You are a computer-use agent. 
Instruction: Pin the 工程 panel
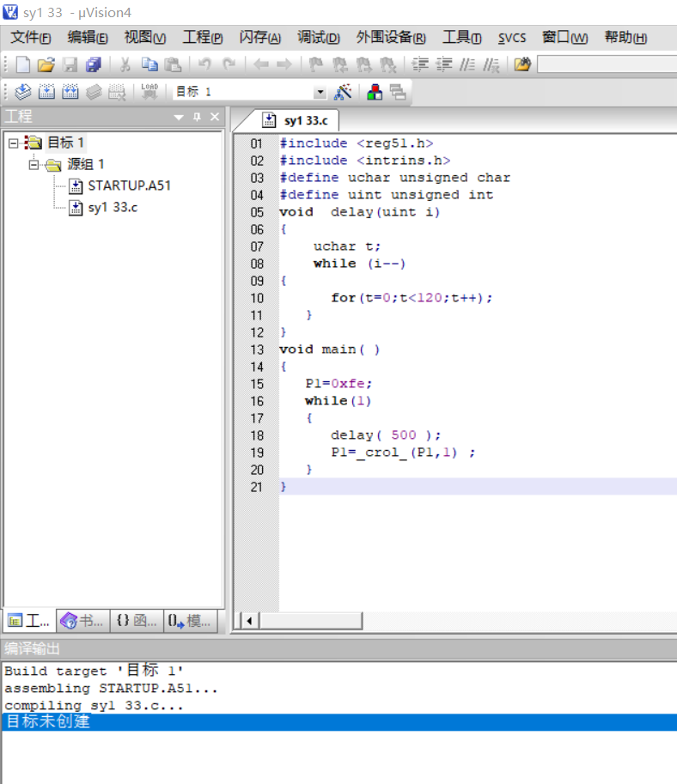pyautogui.click(x=197, y=117)
